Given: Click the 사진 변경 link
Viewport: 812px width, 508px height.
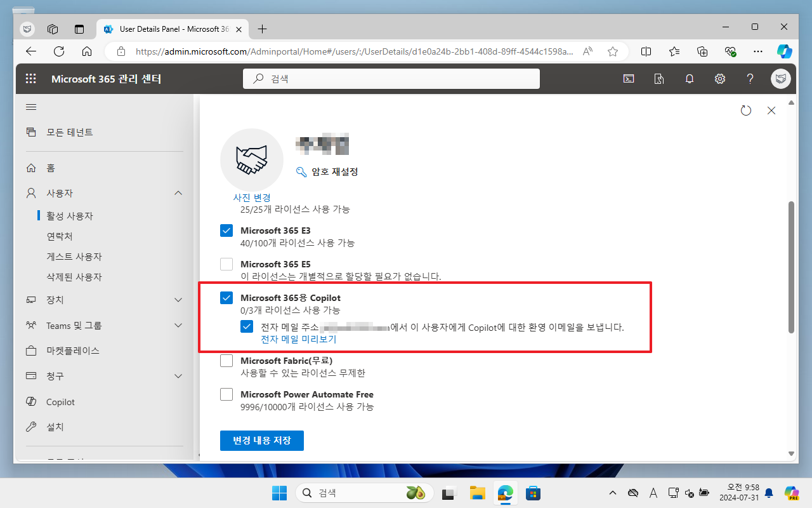Looking at the screenshot, I should coord(252,197).
